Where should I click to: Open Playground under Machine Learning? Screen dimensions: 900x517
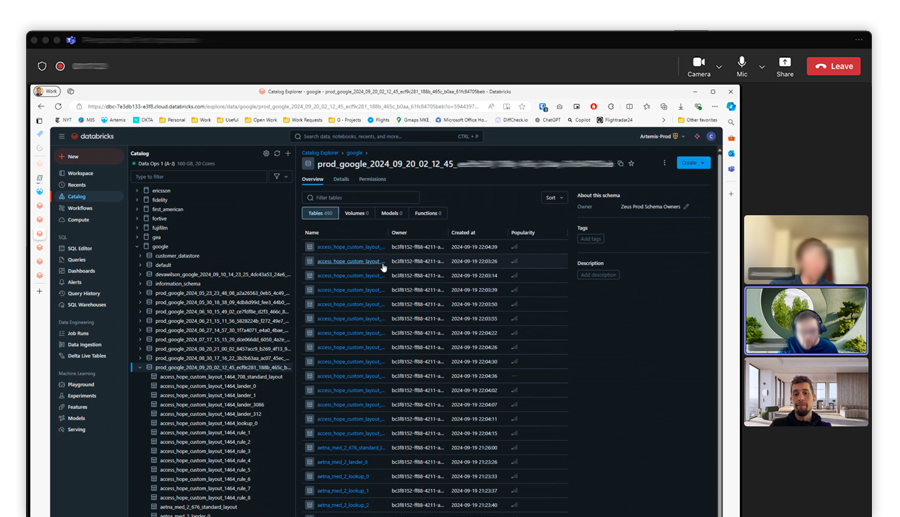pyautogui.click(x=80, y=384)
